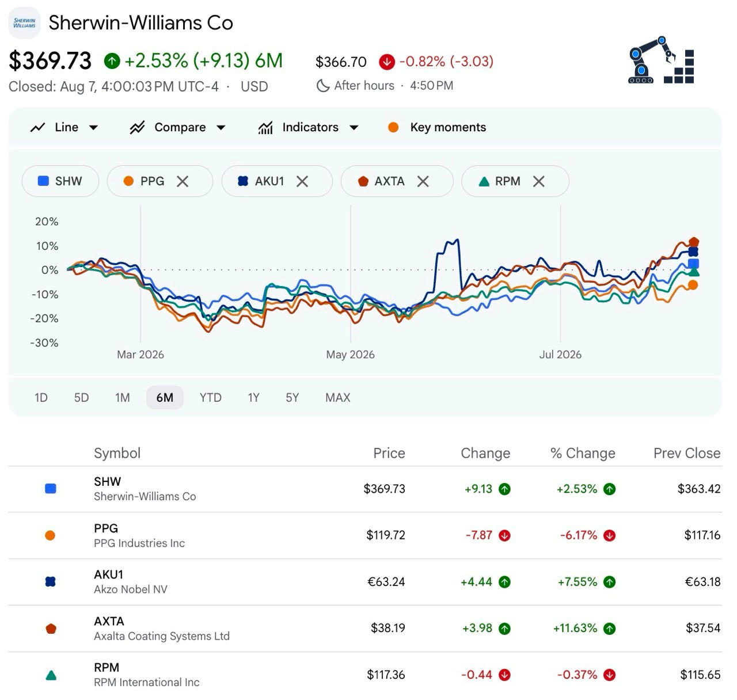The image size is (737, 700).
Task: Click the up-arrow icon beside SHW +9.13 change
Action: pyautogui.click(x=505, y=489)
